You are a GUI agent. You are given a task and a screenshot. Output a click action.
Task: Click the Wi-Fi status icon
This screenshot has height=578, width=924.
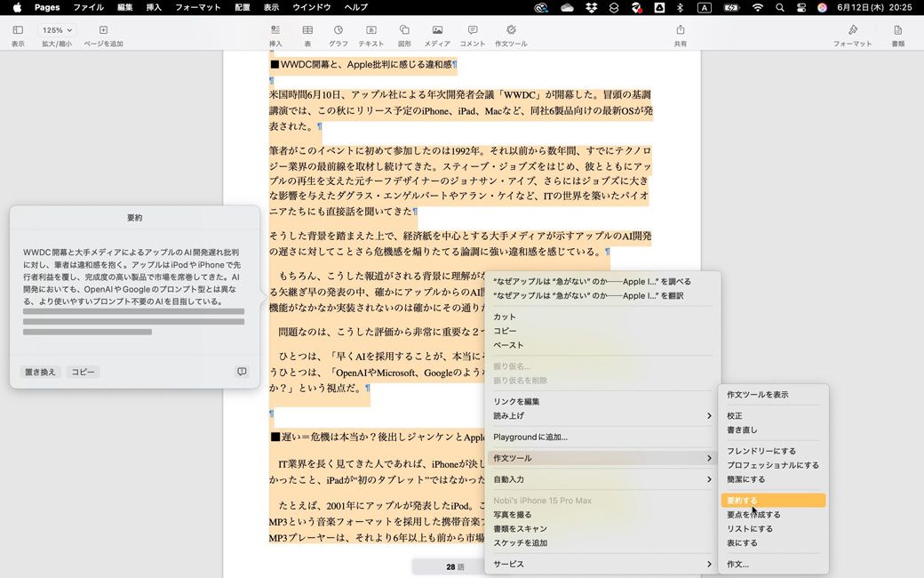click(x=758, y=8)
